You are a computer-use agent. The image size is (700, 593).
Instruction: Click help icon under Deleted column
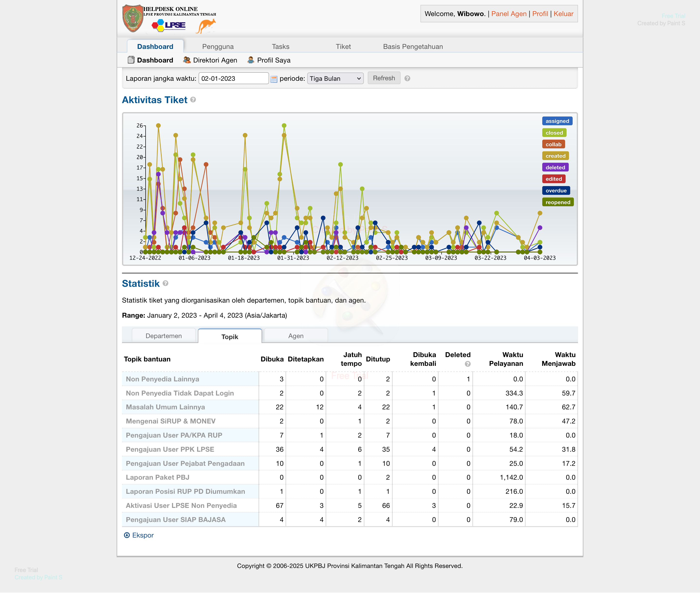468,364
